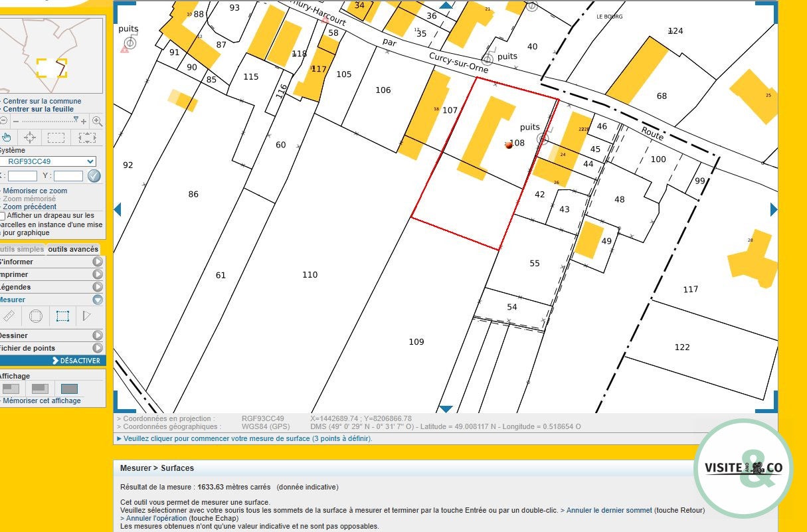
Task: Pan the map north with top arrow
Action: [x=446, y=5]
